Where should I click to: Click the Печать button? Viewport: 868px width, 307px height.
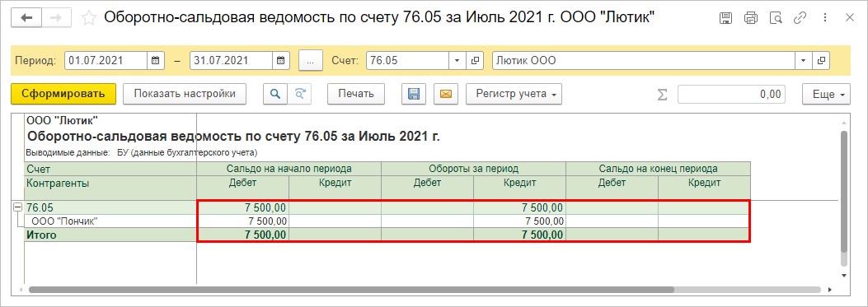[x=356, y=94]
